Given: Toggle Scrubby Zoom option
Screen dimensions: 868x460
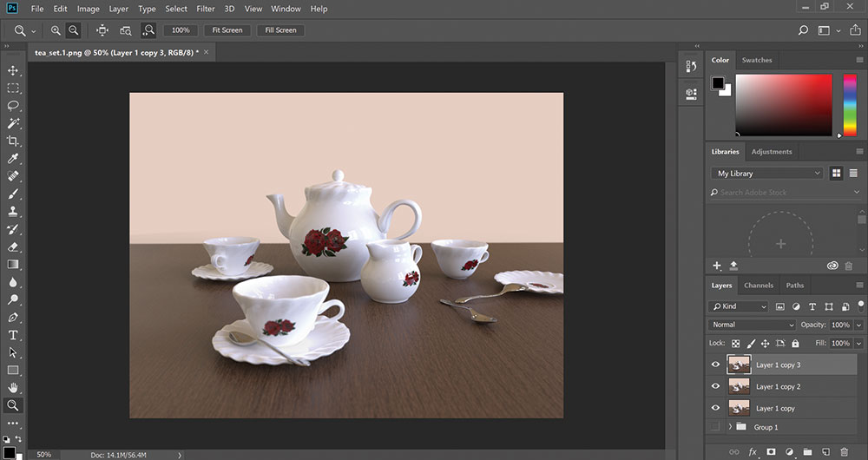Looking at the screenshot, I should click(x=148, y=30).
